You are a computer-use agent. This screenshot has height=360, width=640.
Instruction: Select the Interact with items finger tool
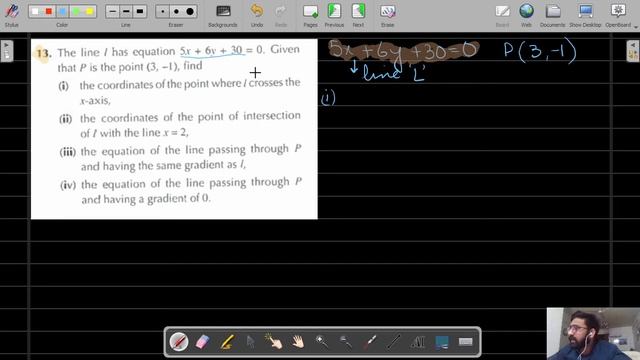(x=274, y=342)
